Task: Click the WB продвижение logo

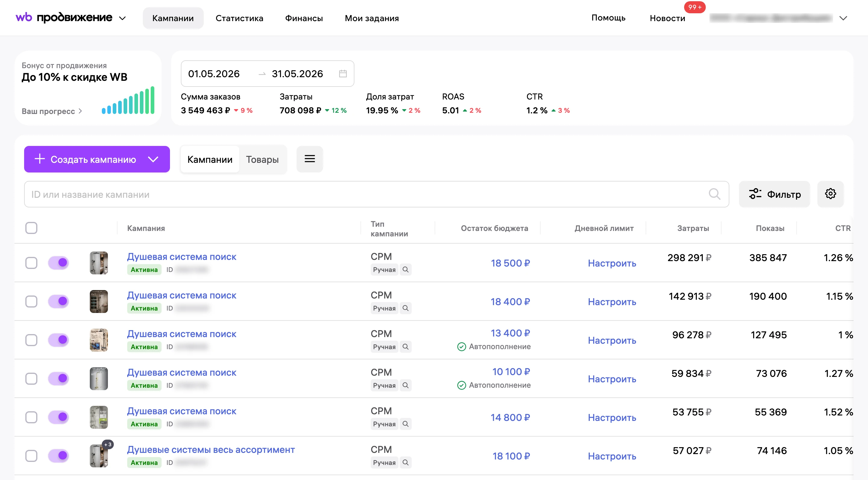Action: (64, 17)
